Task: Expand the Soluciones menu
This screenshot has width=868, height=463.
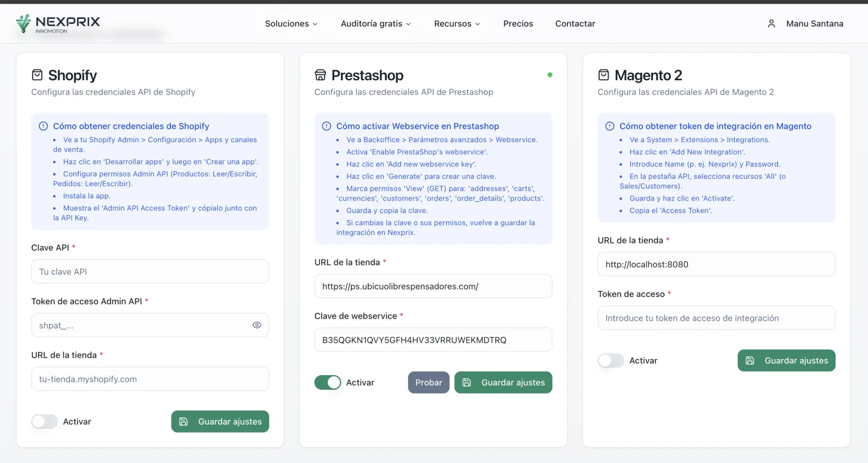Action: [291, 24]
